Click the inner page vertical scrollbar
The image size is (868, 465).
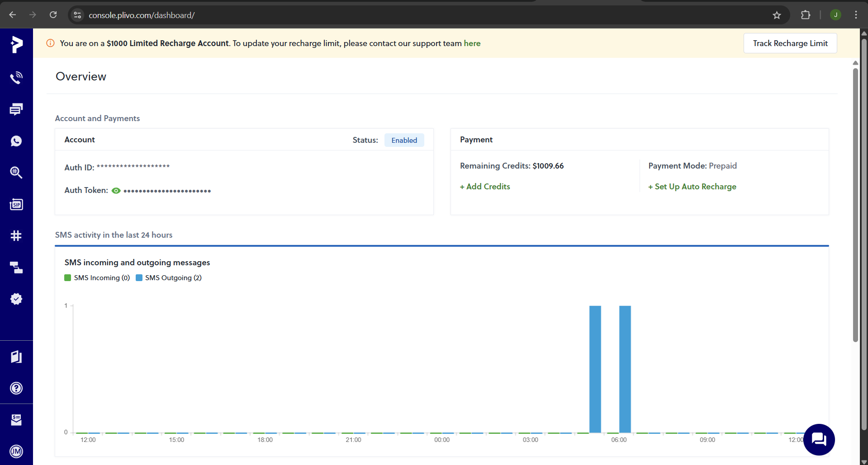point(855,205)
